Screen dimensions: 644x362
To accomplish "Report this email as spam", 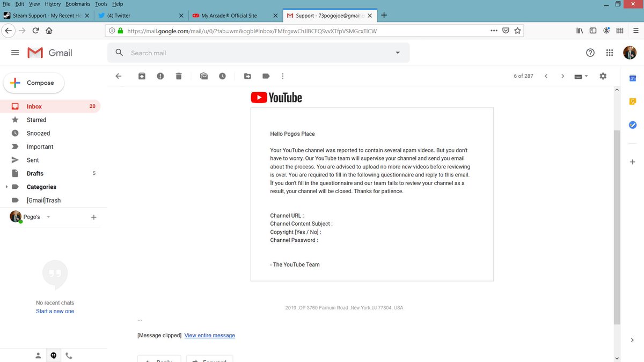I will [160, 76].
